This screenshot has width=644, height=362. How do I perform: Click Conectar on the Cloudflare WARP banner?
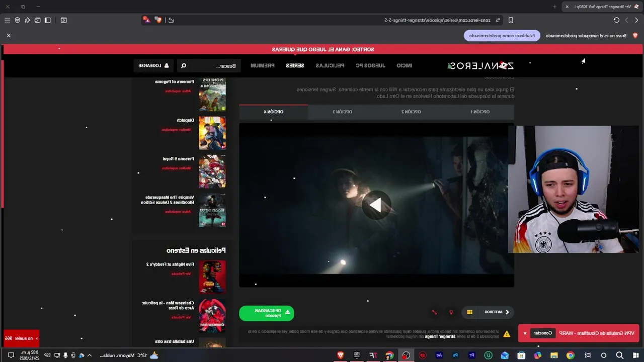point(543,333)
